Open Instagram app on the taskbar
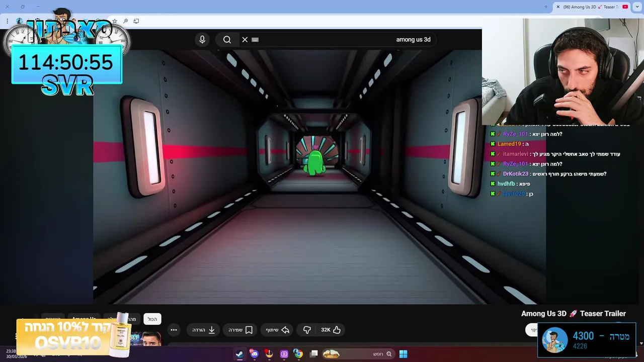The image size is (644, 362). click(x=284, y=354)
